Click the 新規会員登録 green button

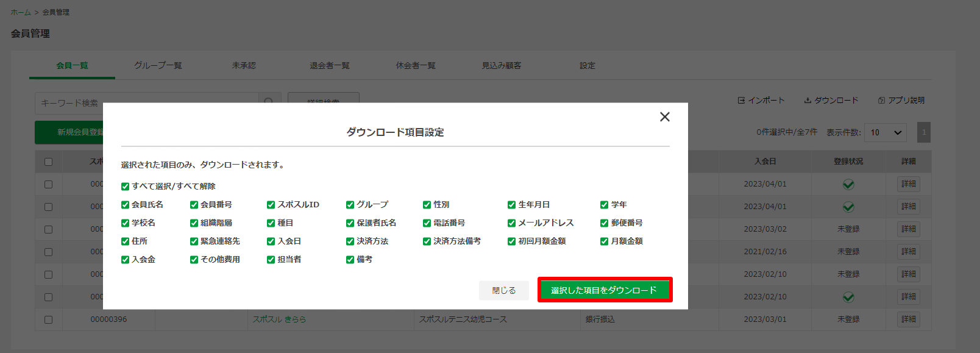(x=69, y=132)
